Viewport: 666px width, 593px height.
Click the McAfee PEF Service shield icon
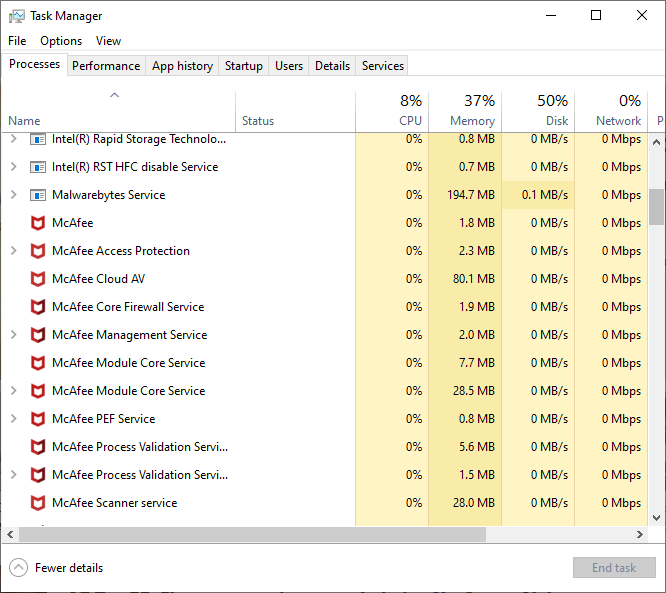(38, 419)
